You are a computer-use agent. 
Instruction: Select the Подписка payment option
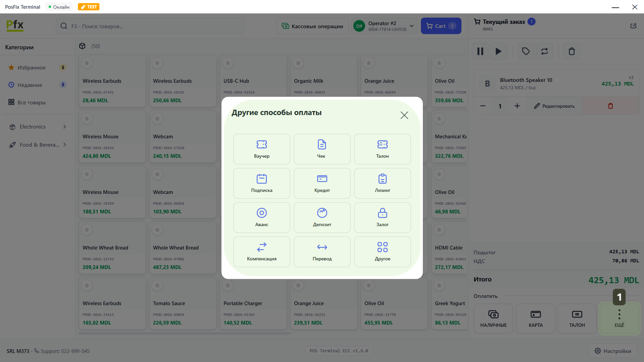(x=261, y=183)
